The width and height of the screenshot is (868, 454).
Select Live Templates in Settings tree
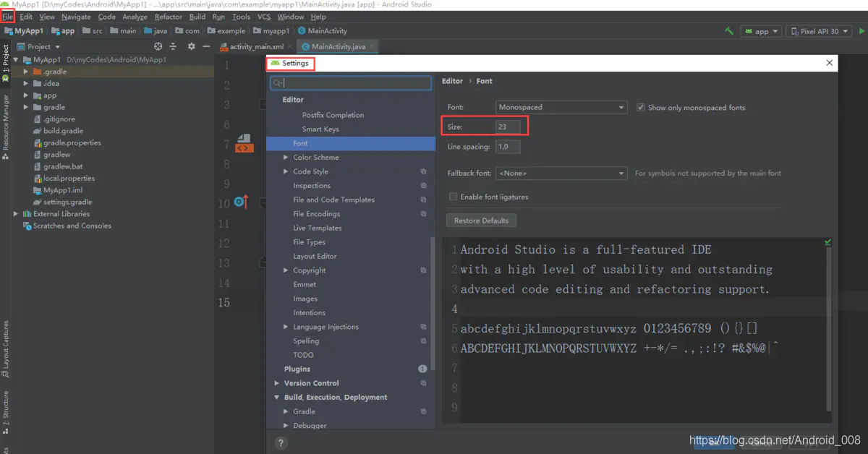[x=318, y=228]
